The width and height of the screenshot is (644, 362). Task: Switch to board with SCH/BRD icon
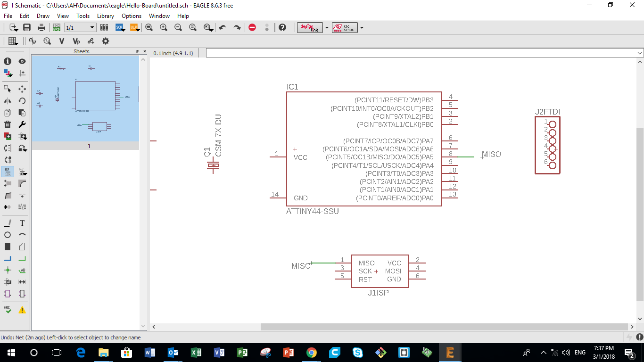(x=57, y=27)
